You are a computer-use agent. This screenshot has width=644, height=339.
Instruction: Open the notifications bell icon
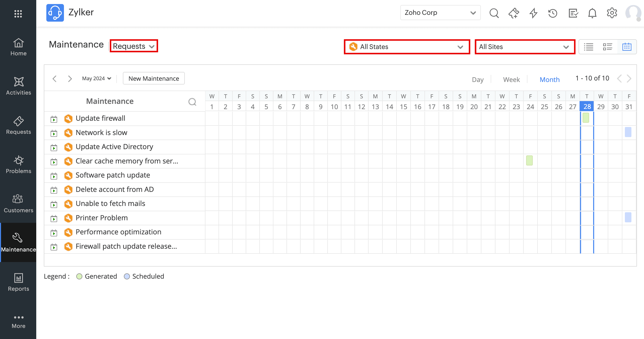coord(592,13)
